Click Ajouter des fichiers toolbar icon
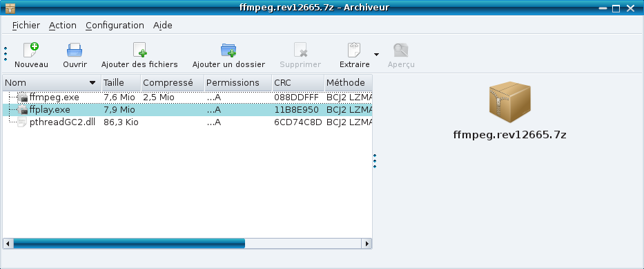 tap(139, 50)
